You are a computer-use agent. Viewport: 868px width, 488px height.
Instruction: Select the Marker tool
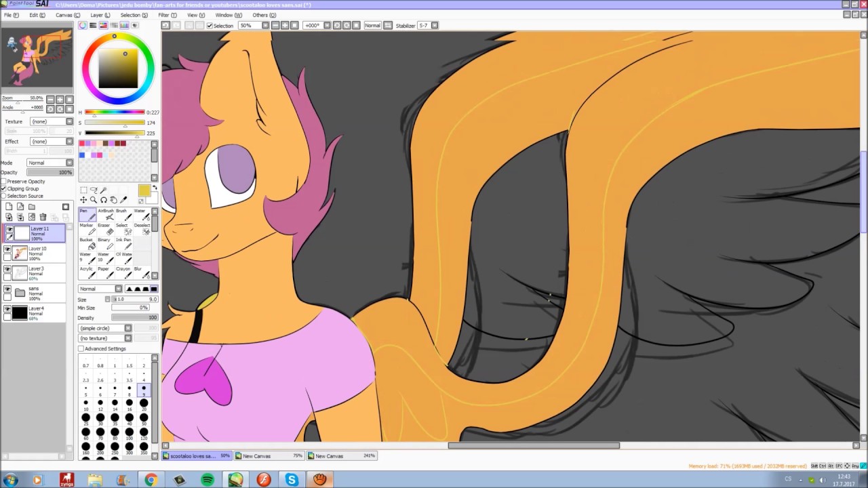87,229
